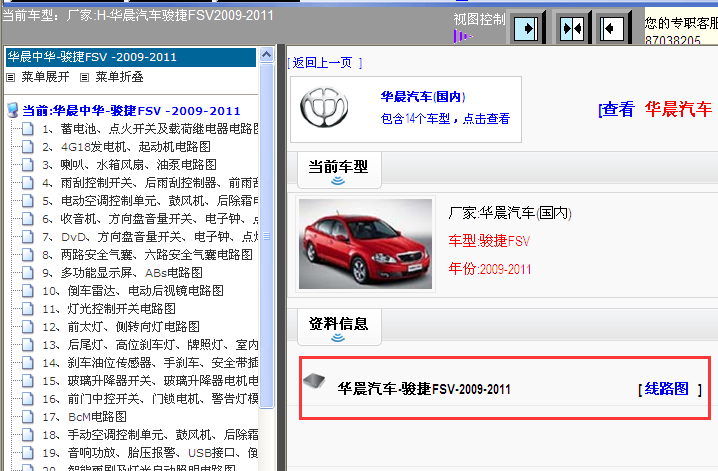Screen dimensions: 718x471
Task: Click the 年份:2009-2011 red text
Action: pos(490,269)
